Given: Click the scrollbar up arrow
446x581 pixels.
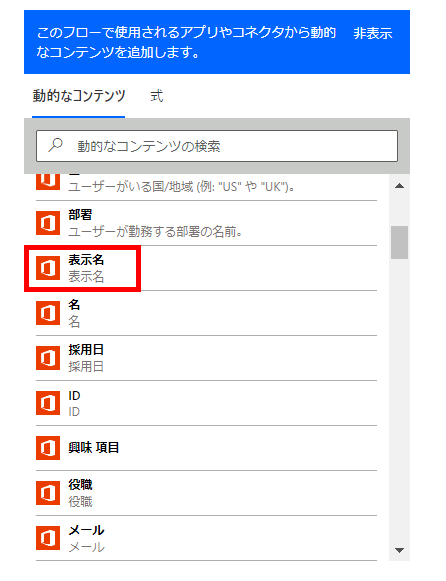Looking at the screenshot, I should coord(399,186).
